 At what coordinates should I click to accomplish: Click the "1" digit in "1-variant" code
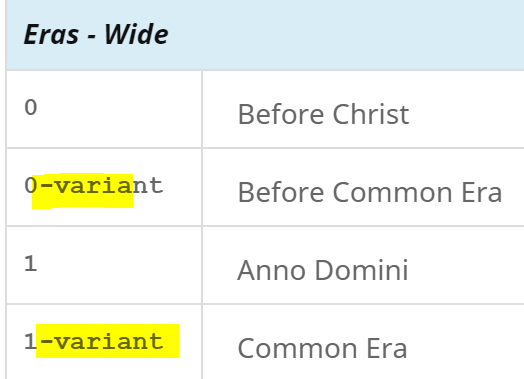tap(30, 342)
